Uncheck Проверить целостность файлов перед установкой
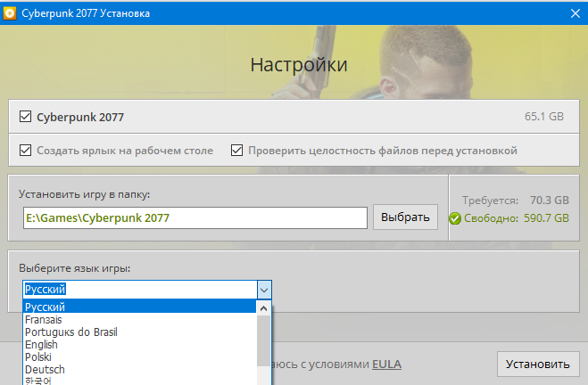The image size is (588, 385). point(237,151)
